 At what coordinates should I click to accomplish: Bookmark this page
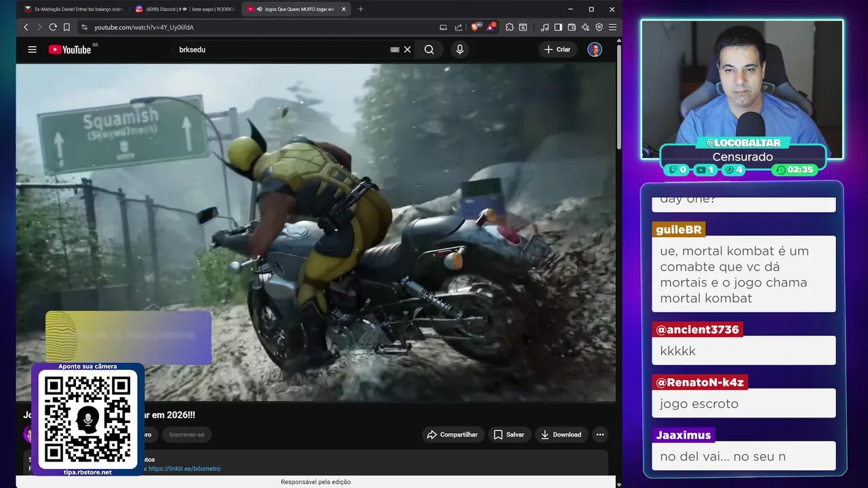66,27
